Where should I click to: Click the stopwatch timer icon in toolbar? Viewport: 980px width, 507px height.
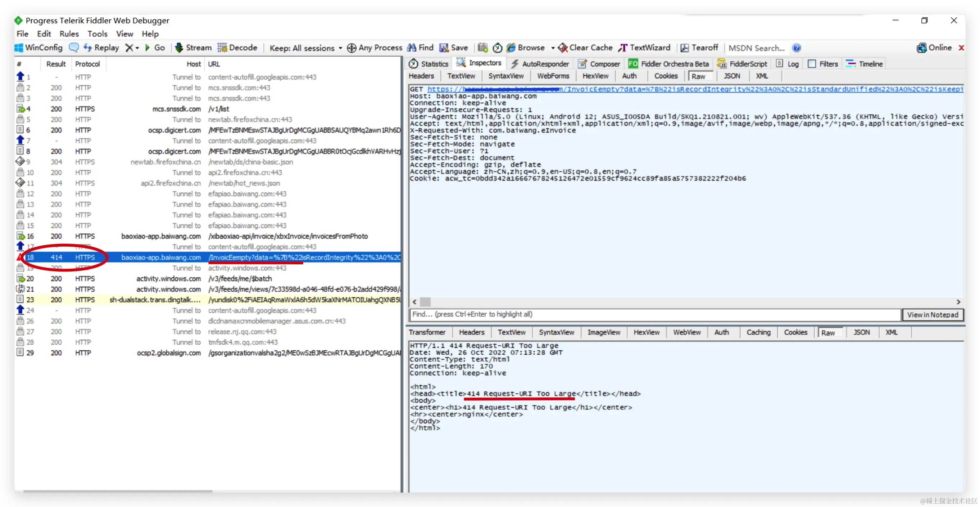[497, 48]
